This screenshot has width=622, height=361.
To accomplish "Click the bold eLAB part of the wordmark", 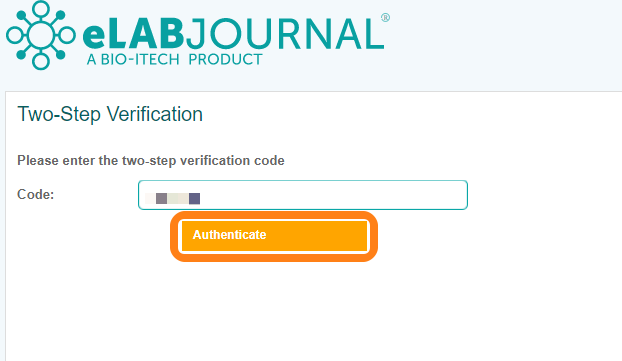I will click(133, 35).
